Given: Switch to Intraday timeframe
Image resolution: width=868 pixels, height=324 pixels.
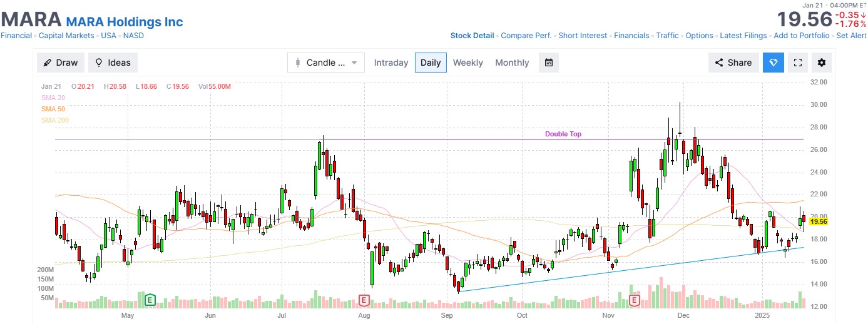Looking at the screenshot, I should click(x=391, y=63).
